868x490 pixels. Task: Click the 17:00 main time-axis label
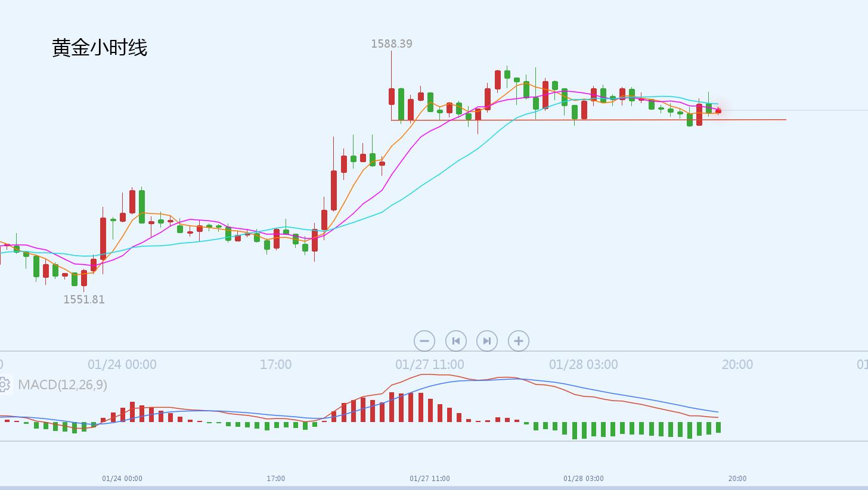click(x=275, y=364)
